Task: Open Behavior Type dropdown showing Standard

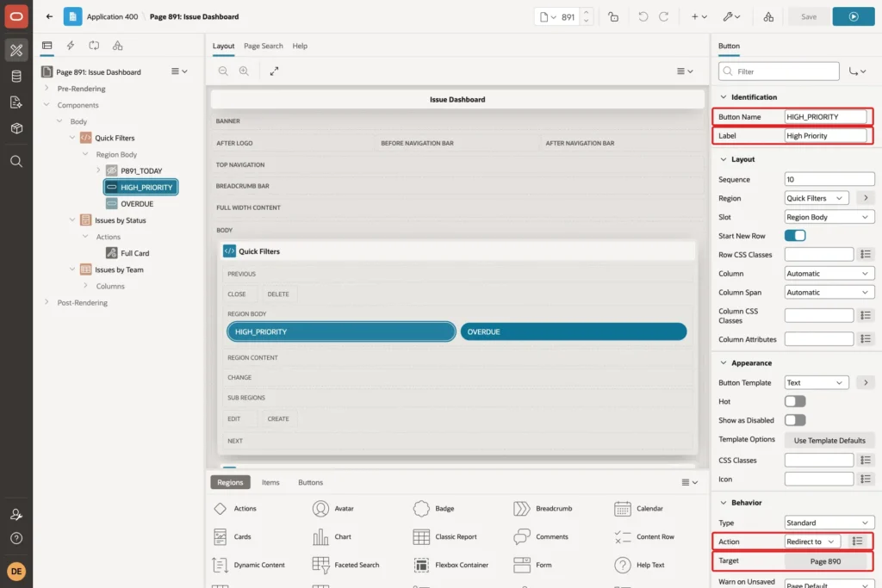Action: [829, 523]
